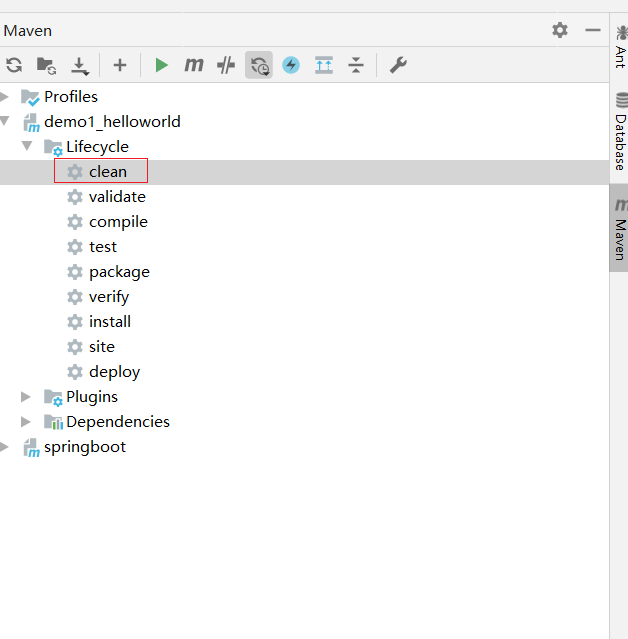This screenshot has width=628, height=639.
Task: Add a Maven project with plus icon
Action: 120,65
